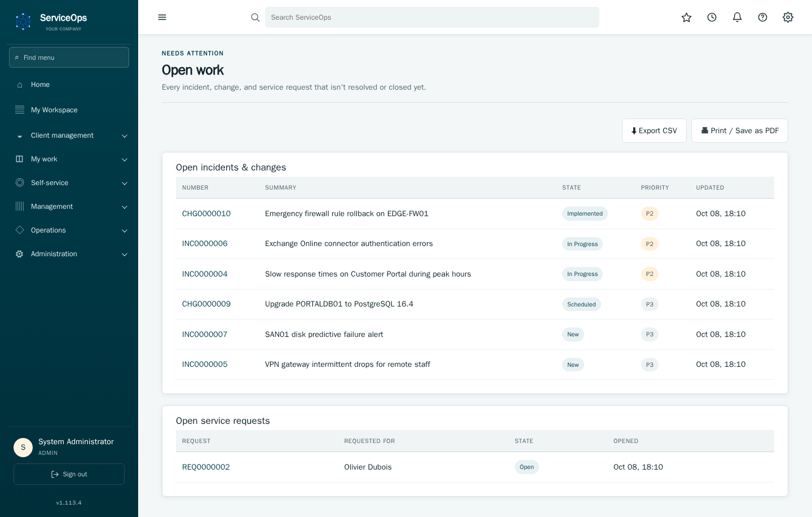Image resolution: width=812 pixels, height=517 pixels.
Task: Expand the Self-service chevron
Action: [x=125, y=183]
